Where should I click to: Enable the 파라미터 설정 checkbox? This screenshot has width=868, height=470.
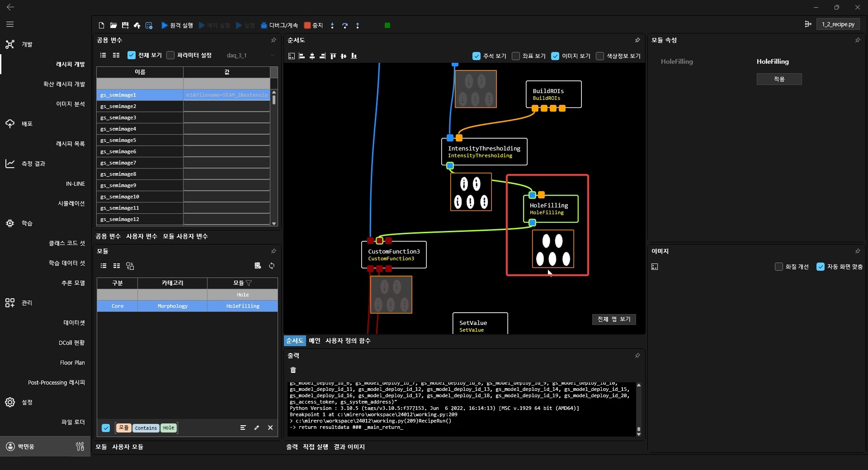coord(170,55)
